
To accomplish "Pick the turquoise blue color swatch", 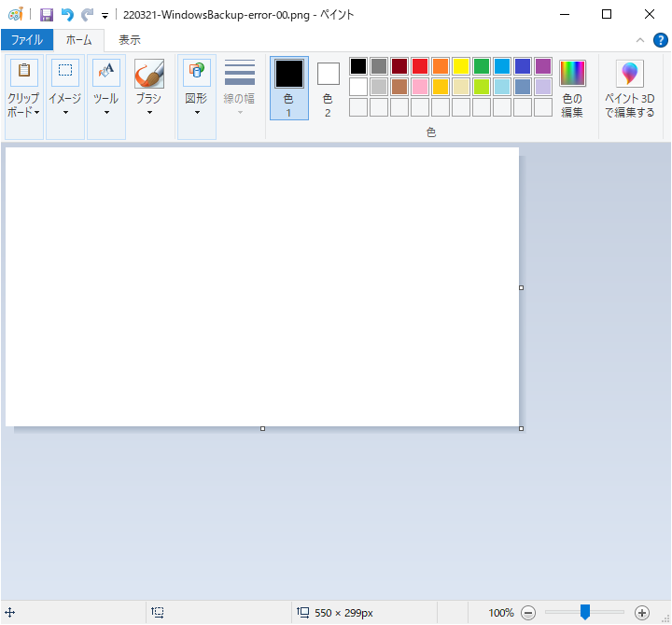I will coord(502,66).
